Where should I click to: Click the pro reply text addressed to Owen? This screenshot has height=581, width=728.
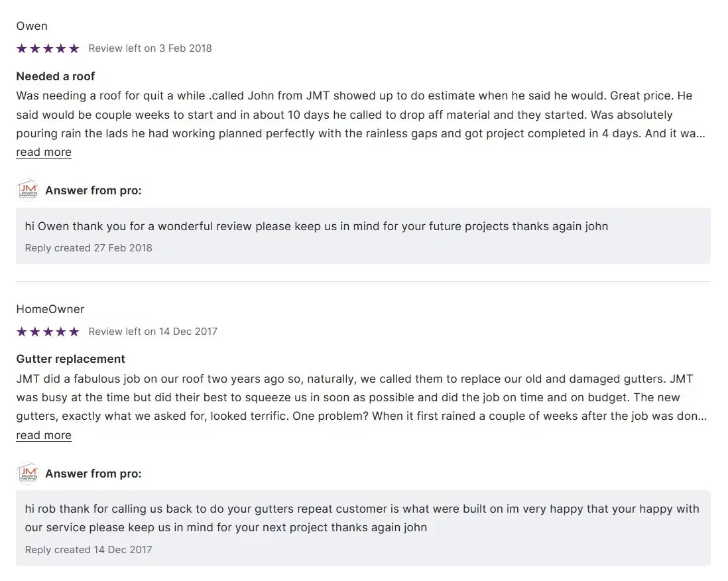pyautogui.click(x=316, y=226)
